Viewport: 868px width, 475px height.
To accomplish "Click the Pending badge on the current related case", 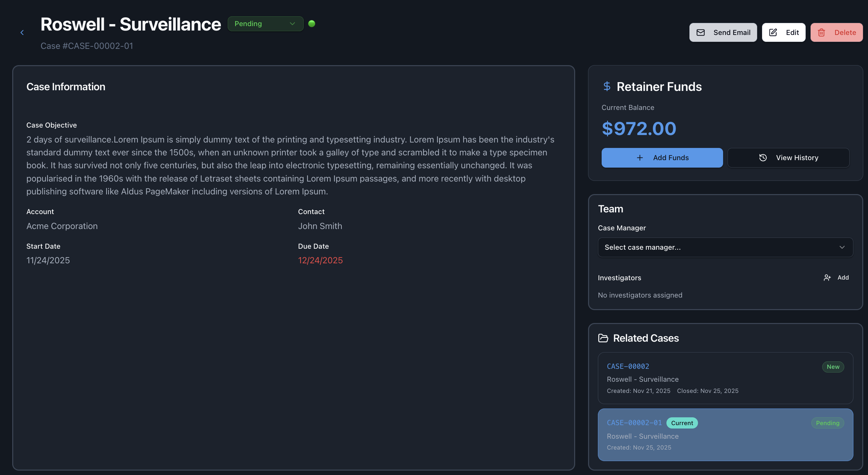I will click(827, 423).
